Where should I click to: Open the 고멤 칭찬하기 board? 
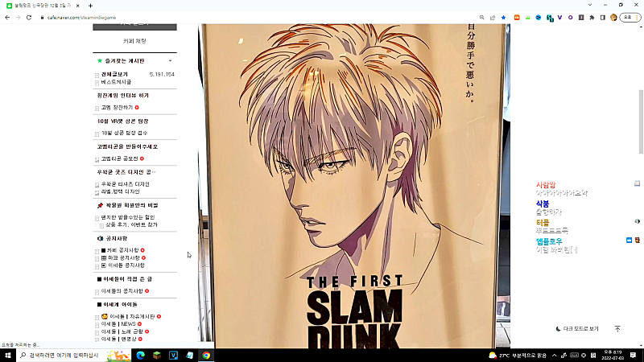tap(117, 108)
